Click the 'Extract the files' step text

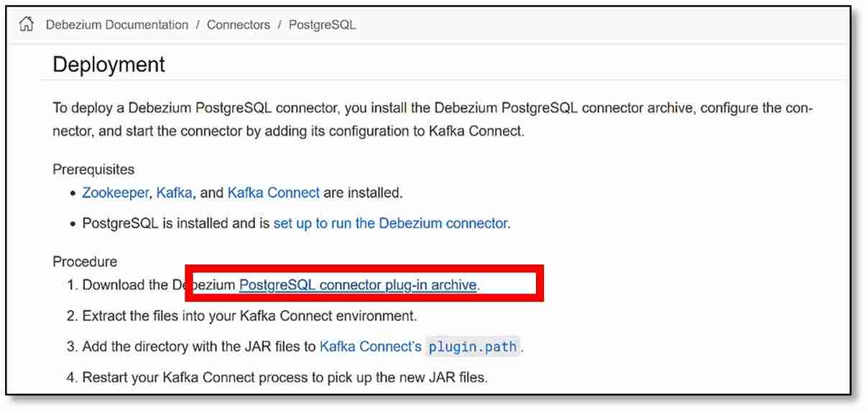coord(249,316)
